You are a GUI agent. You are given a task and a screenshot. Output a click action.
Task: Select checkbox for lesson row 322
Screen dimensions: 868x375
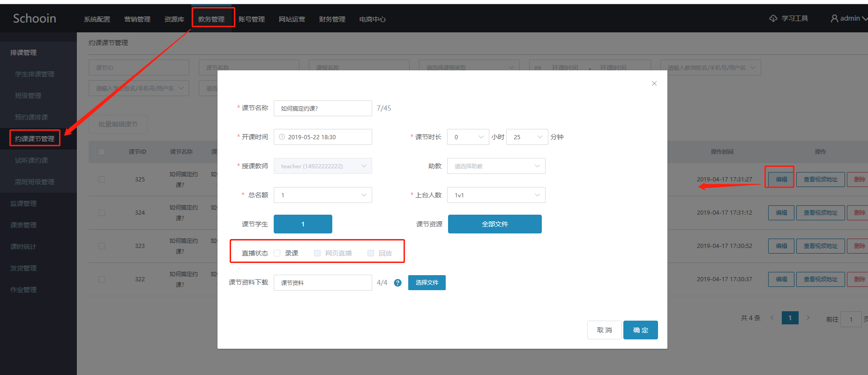102,279
